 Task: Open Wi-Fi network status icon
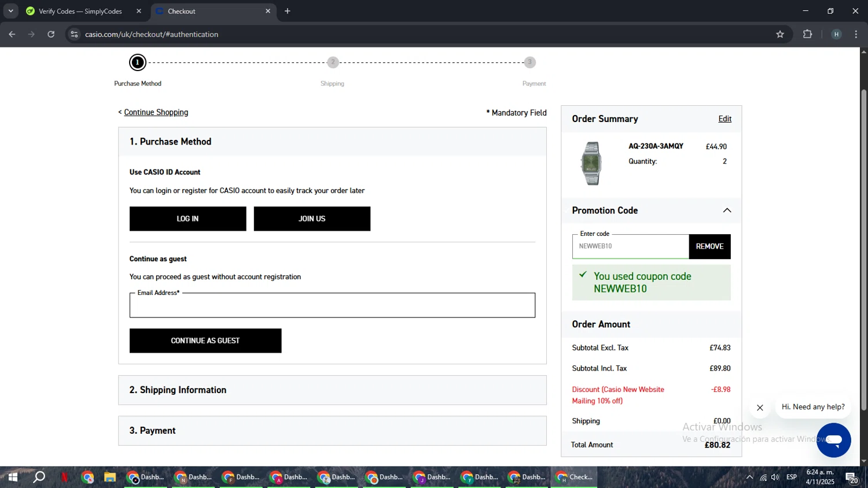pos(763,477)
